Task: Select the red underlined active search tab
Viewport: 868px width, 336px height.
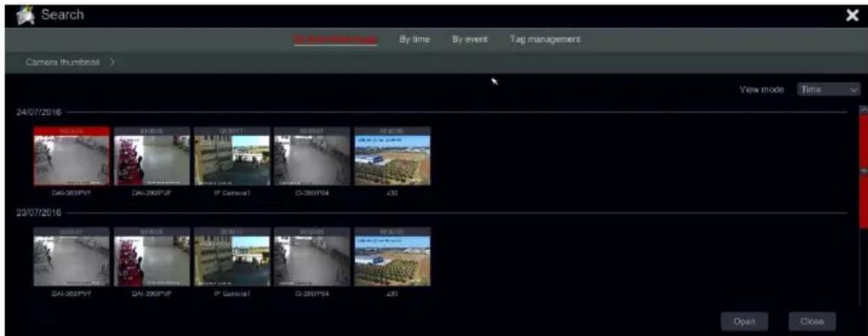Action: [x=335, y=39]
